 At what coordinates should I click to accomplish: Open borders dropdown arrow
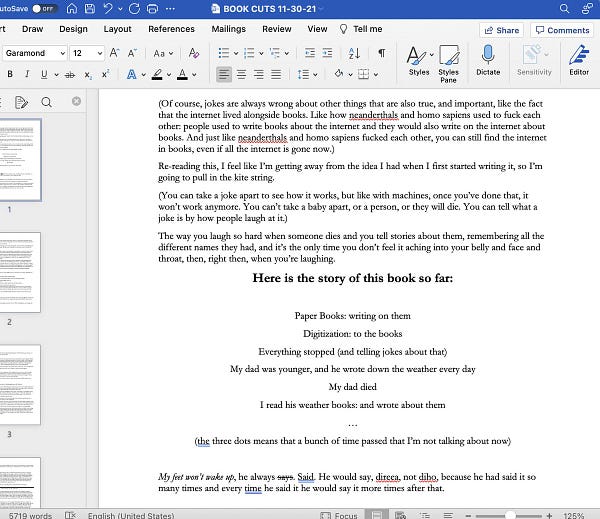(376, 75)
